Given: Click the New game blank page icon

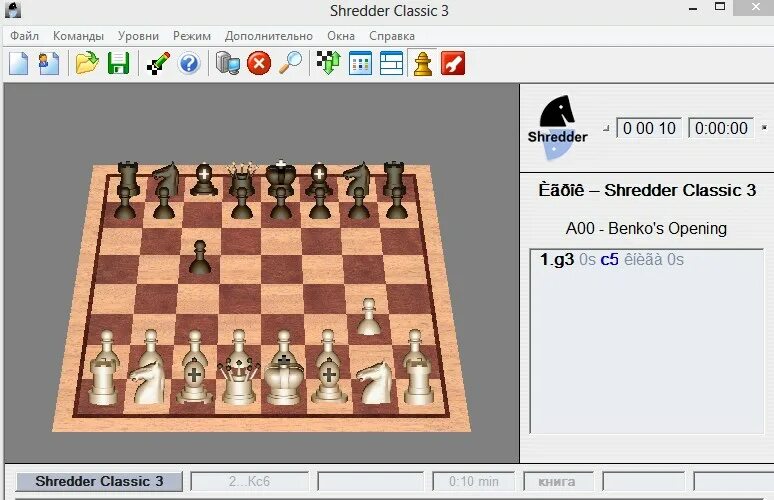Looking at the screenshot, I should tap(19, 64).
